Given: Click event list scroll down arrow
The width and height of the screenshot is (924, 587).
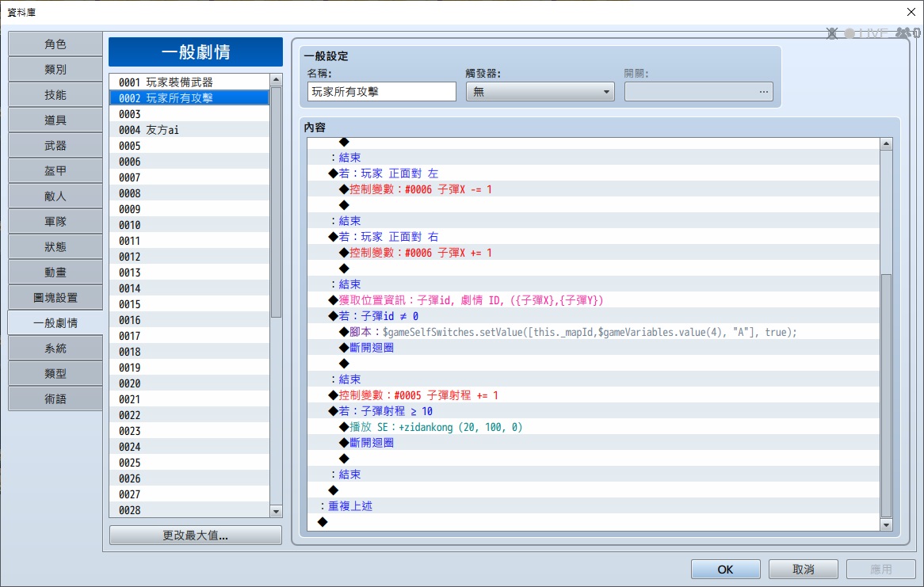Looking at the screenshot, I should point(276,512).
